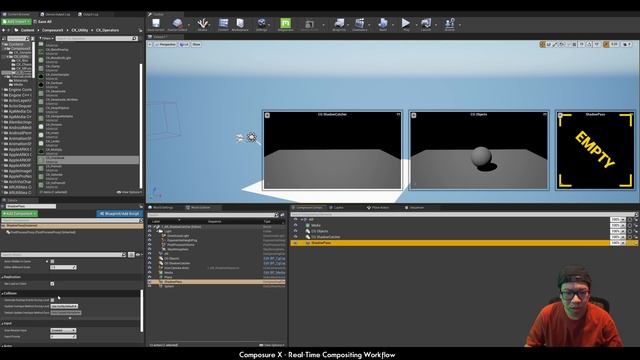640x360 pixels.
Task: Click the Lit view mode button
Action: click(x=184, y=44)
